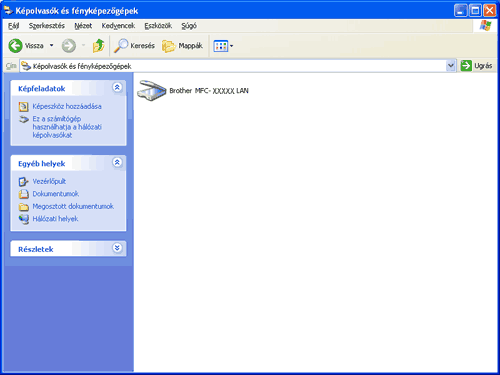Open the Szerkesztés menu
500x375 pixels.
(x=47, y=26)
